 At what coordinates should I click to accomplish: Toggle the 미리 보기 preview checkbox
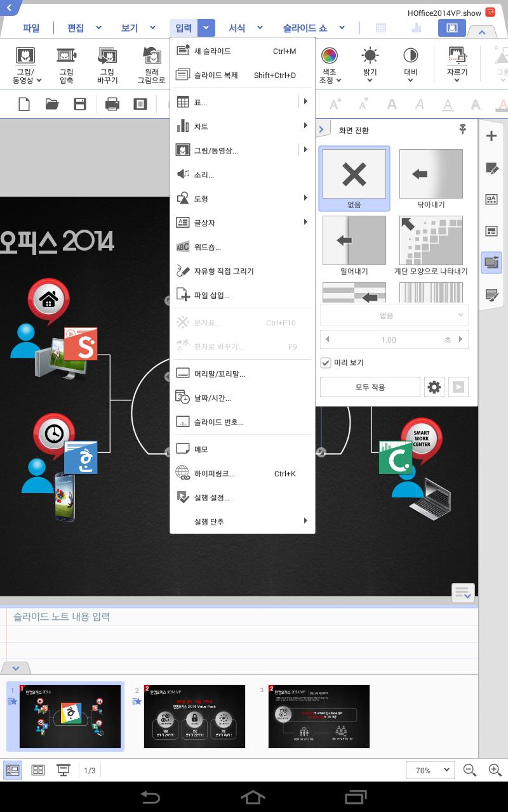[x=324, y=362]
